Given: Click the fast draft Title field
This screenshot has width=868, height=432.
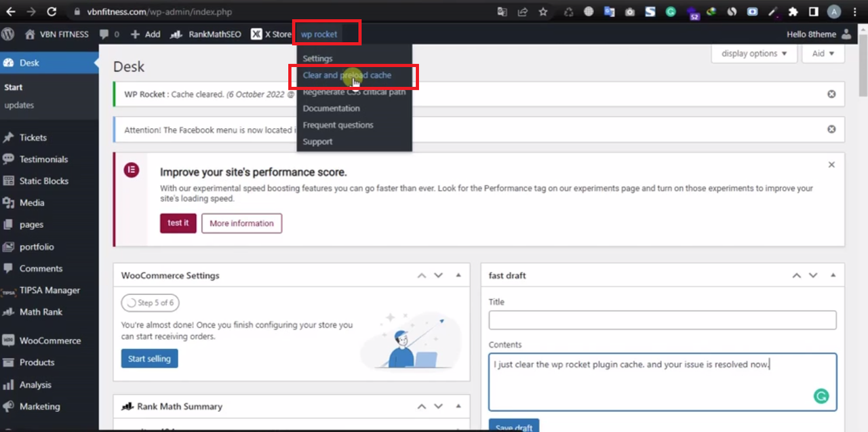Looking at the screenshot, I should tap(663, 320).
